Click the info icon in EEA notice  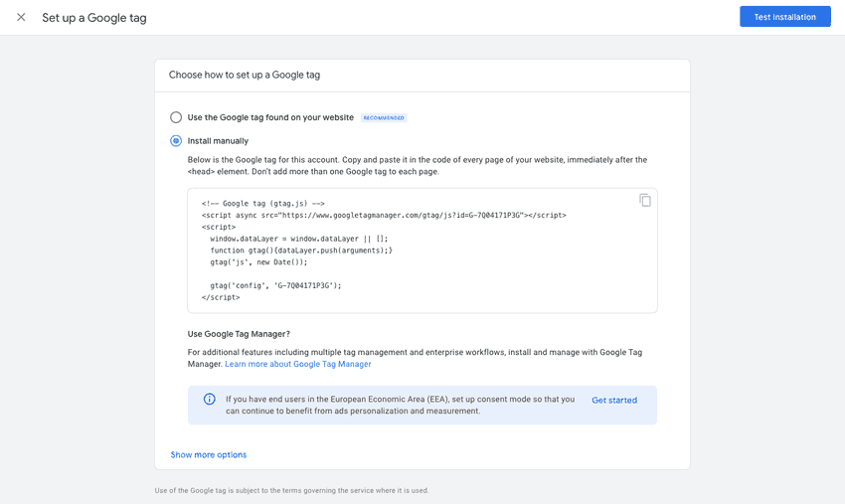pos(209,399)
